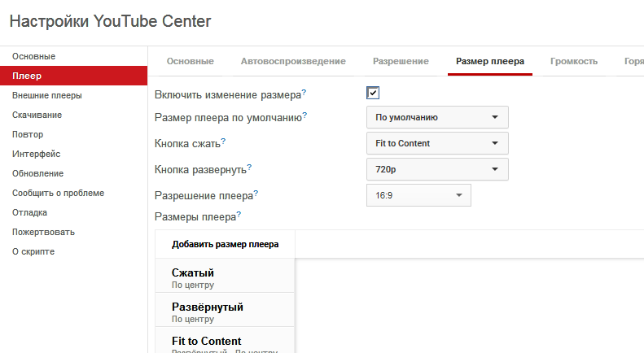Image resolution: width=644 pixels, height=353 pixels.
Task: Click help icon next to 'Размеры плеера'
Action: (239, 216)
